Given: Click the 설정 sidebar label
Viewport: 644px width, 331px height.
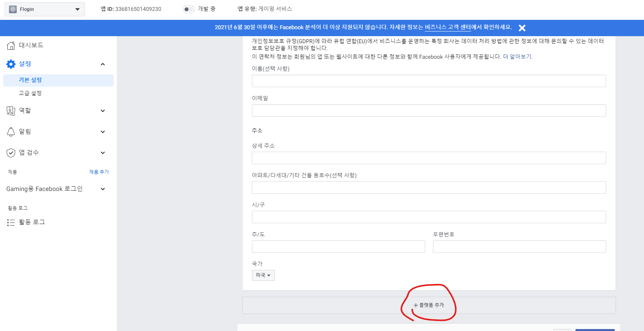Looking at the screenshot, I should (x=25, y=64).
